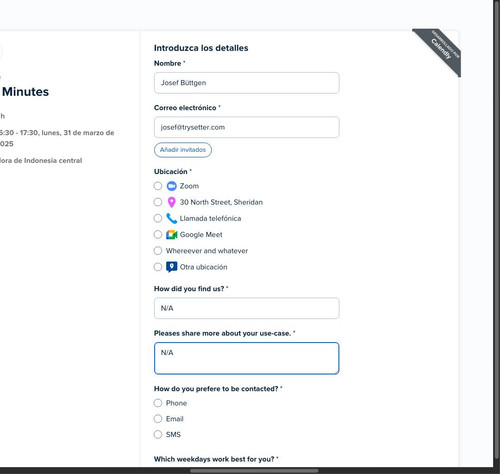Focus the Correo electrónico input field
The height and width of the screenshot is (474, 500).
tap(247, 127)
